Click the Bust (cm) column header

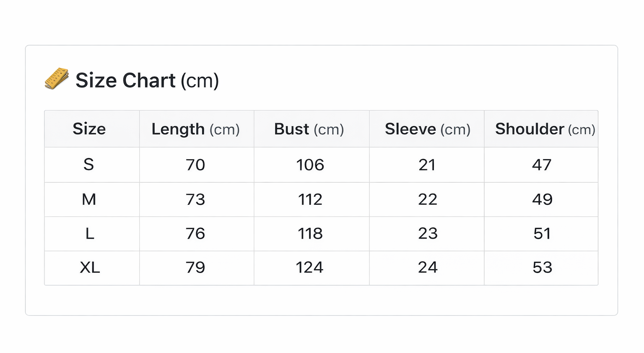pyautogui.click(x=309, y=129)
